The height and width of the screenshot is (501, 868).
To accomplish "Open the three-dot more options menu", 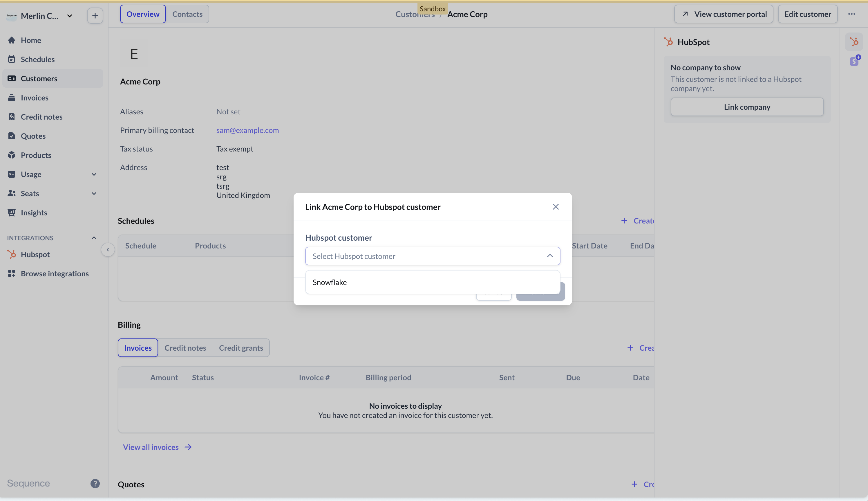I will [851, 14].
